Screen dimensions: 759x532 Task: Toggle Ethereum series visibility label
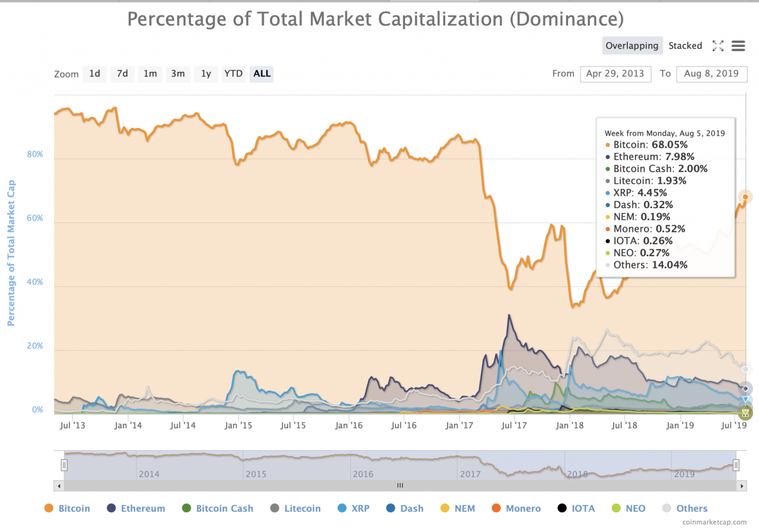[x=143, y=508]
